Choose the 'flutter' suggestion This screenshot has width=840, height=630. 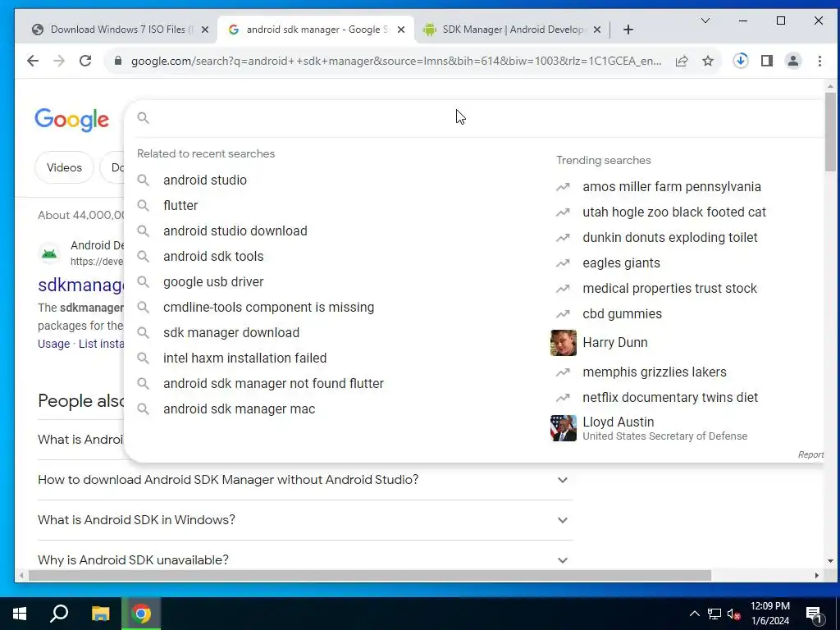pos(180,205)
